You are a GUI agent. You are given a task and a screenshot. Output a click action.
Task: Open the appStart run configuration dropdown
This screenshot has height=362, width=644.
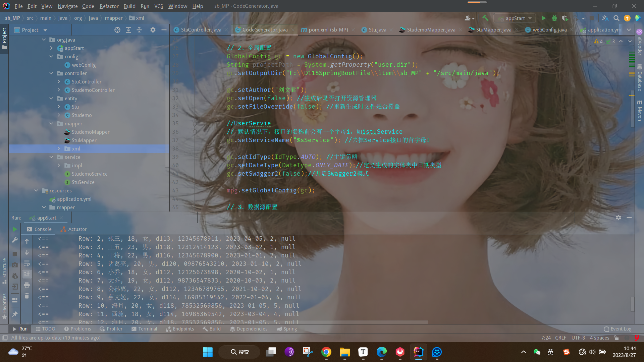515,18
